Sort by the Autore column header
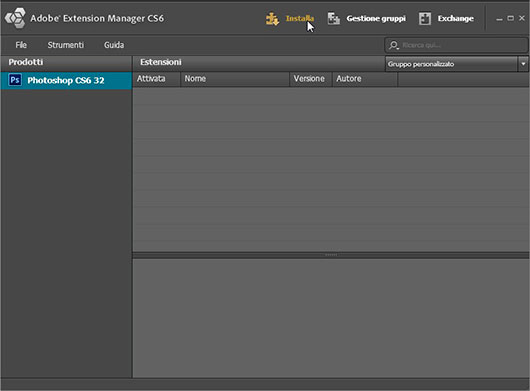This screenshot has height=391, width=530. point(365,79)
